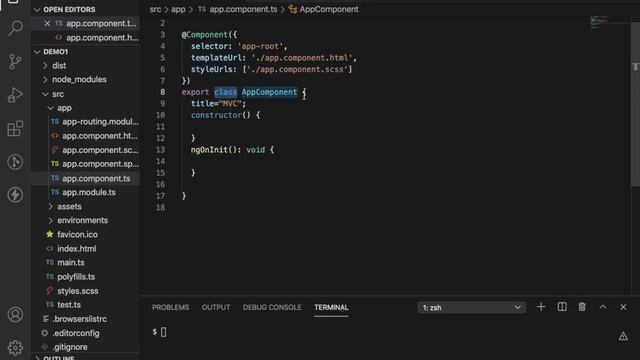
Task: Switch to the Terminal tab
Action: click(331, 307)
